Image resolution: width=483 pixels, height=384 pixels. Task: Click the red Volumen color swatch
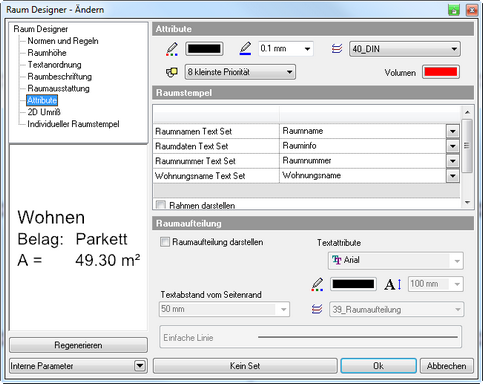(x=441, y=72)
